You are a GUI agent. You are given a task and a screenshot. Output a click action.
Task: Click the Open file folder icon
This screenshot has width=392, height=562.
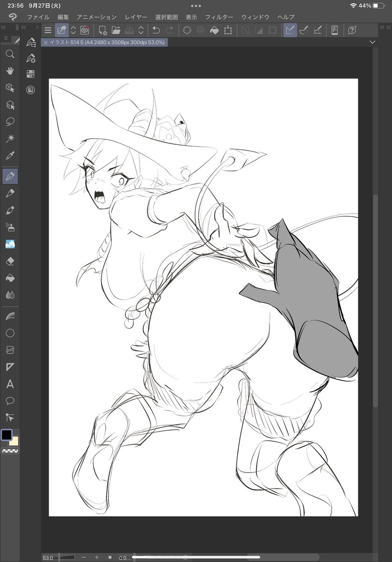point(116,30)
